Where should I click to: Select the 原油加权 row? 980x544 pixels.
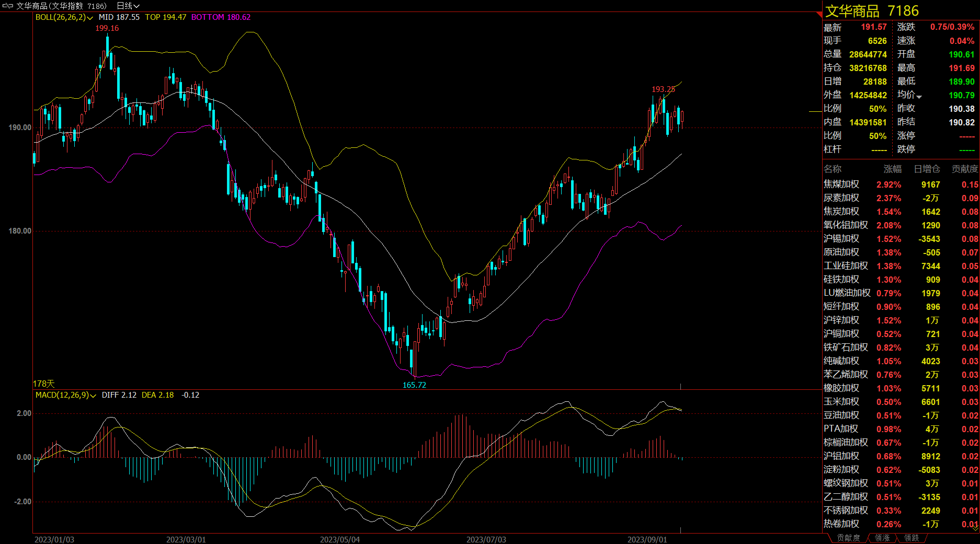pyautogui.click(x=901, y=252)
